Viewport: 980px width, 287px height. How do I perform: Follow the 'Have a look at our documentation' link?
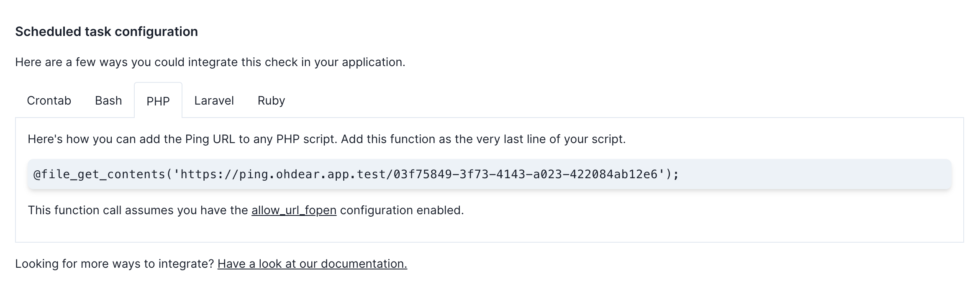[312, 264]
